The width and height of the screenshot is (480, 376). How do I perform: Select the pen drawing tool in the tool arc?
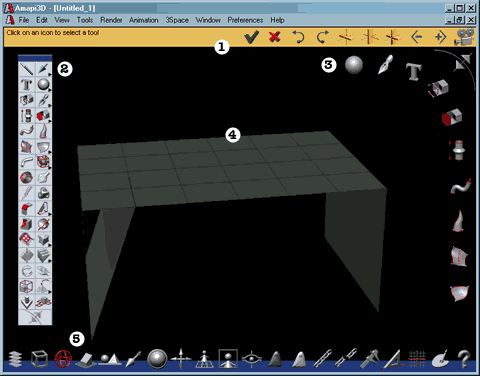[x=385, y=65]
